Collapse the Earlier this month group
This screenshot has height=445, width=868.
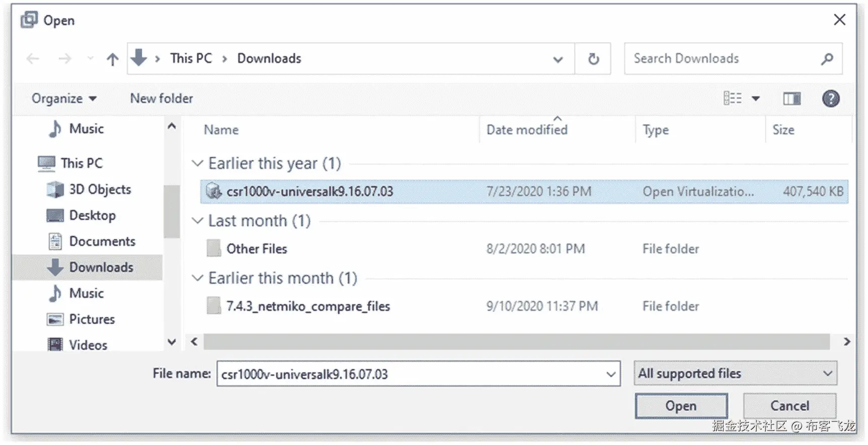(x=198, y=278)
